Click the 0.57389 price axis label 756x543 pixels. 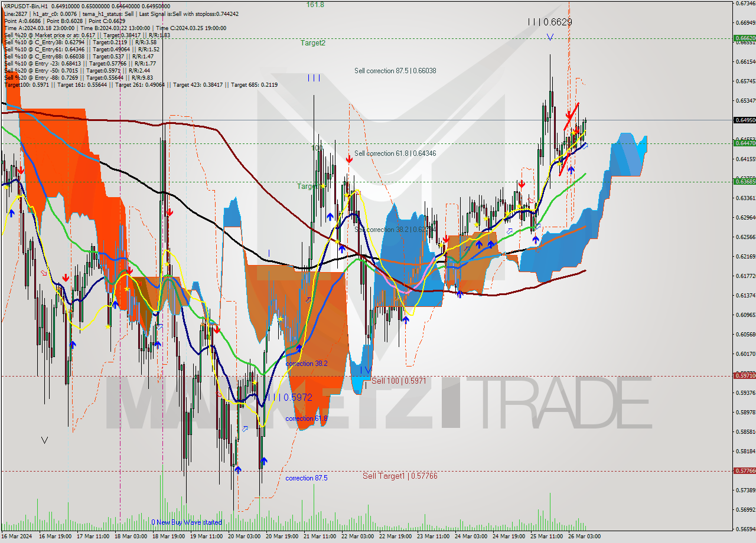pyautogui.click(x=745, y=490)
